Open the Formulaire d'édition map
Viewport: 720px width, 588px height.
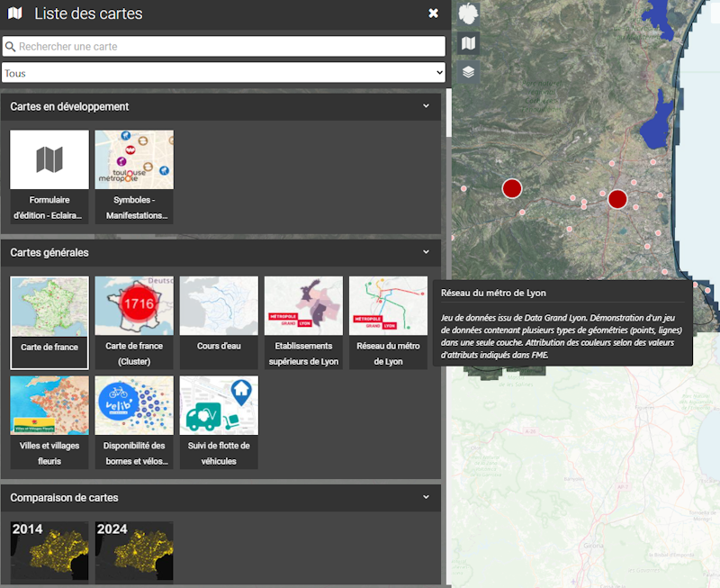click(x=49, y=176)
